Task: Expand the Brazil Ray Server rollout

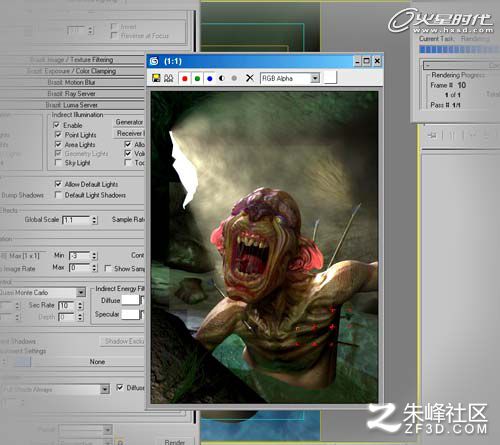Action: (x=72, y=94)
